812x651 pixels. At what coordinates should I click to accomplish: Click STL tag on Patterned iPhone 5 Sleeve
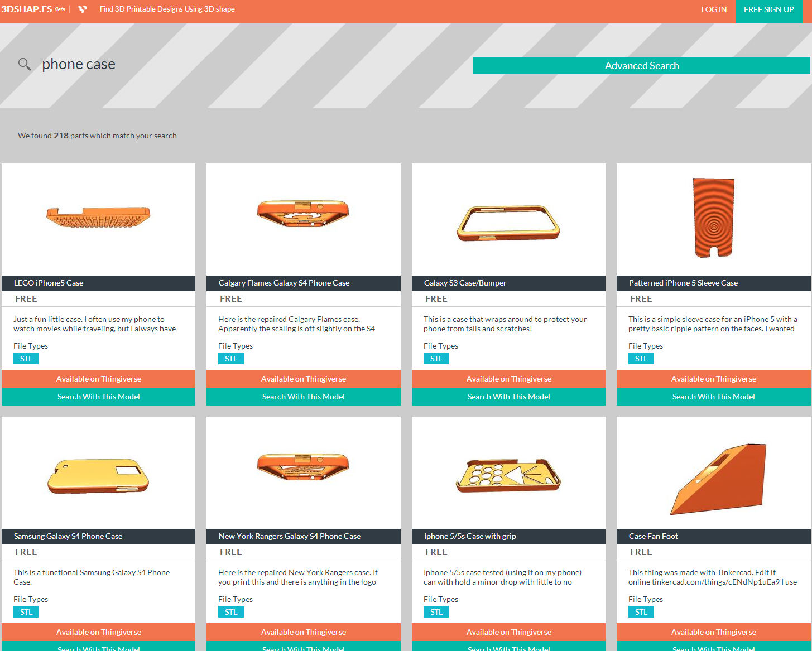[x=641, y=359]
